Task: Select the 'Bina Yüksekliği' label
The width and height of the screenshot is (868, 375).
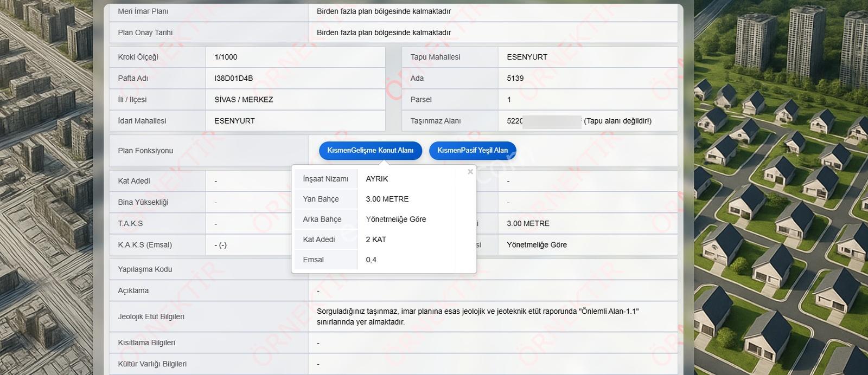Action: [x=143, y=202]
